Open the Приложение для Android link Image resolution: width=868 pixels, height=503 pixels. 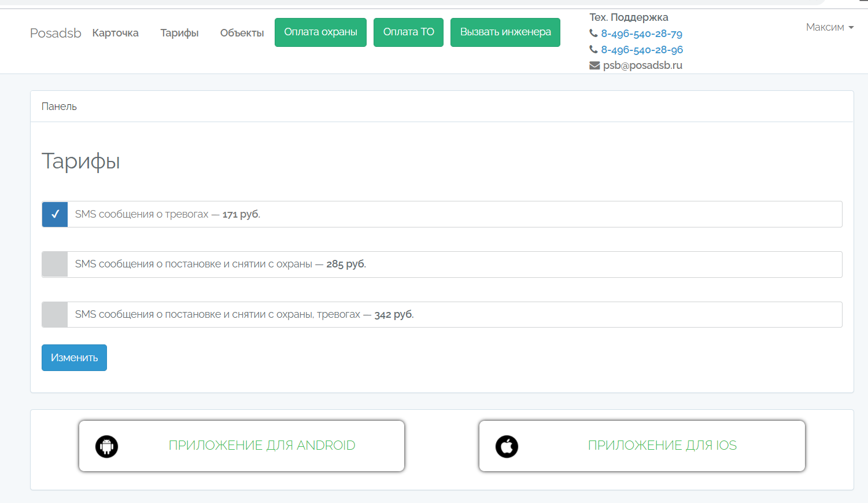pyautogui.click(x=261, y=445)
